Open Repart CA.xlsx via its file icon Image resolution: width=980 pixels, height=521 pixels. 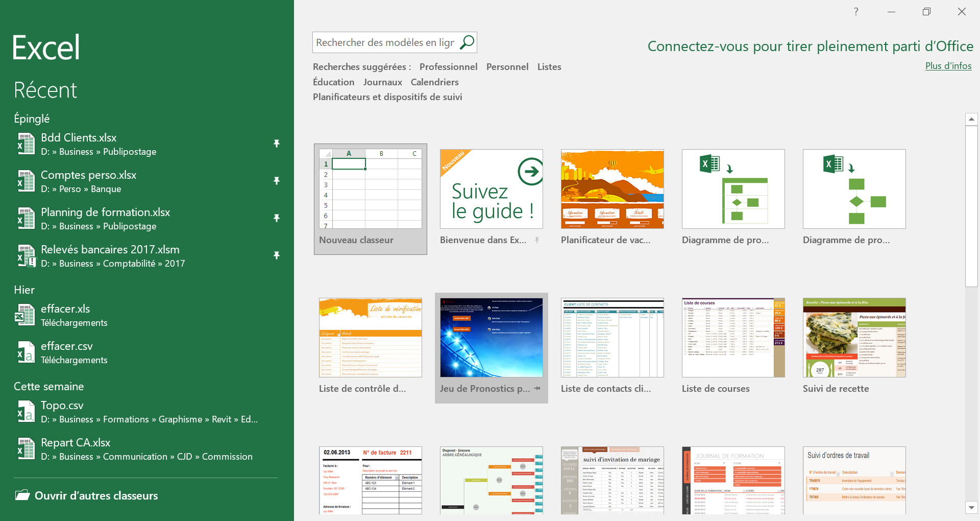click(x=26, y=448)
